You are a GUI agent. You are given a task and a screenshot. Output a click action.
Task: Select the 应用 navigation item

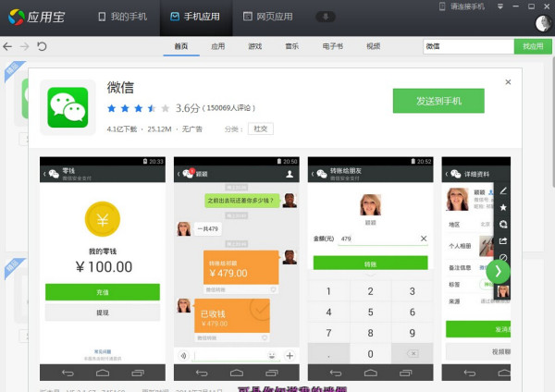[217, 46]
